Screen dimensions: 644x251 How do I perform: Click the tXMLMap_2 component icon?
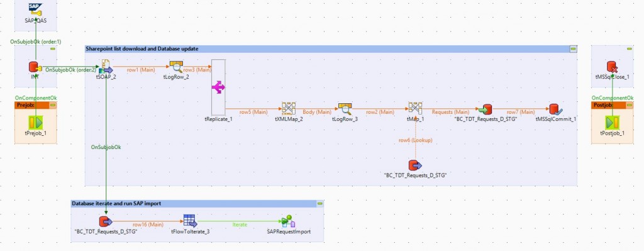tap(289, 109)
